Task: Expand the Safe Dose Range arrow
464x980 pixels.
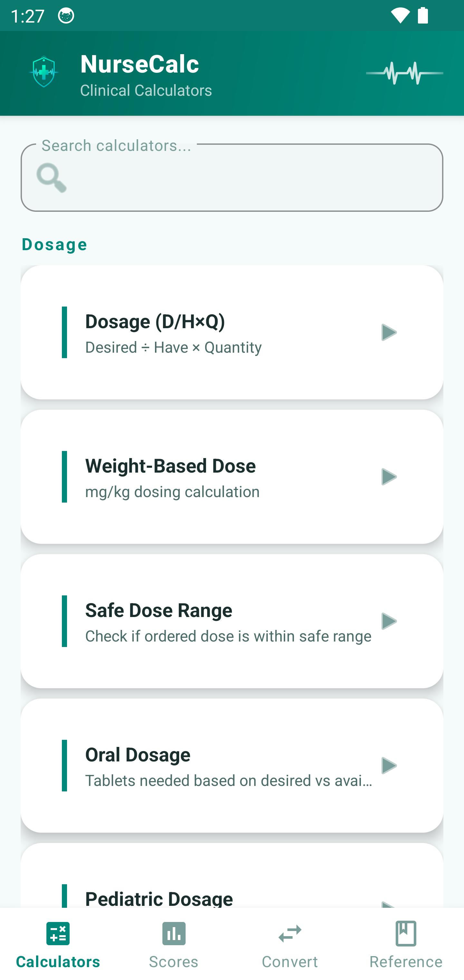Action: coord(388,621)
